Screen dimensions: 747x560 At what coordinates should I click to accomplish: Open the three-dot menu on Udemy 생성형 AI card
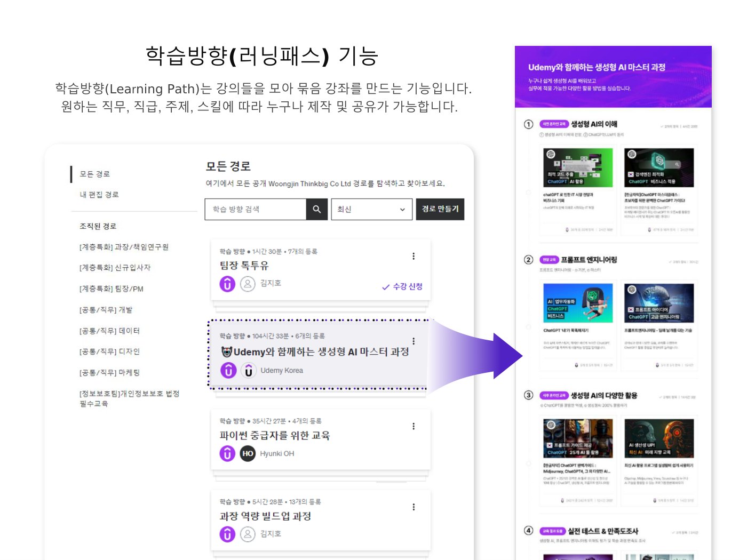coord(414,341)
